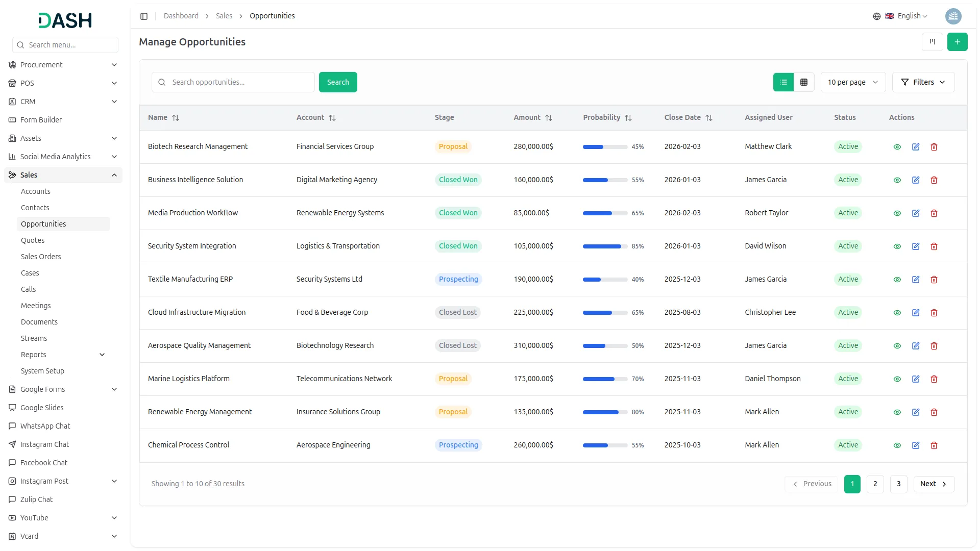Click the green Search button

coord(338,82)
